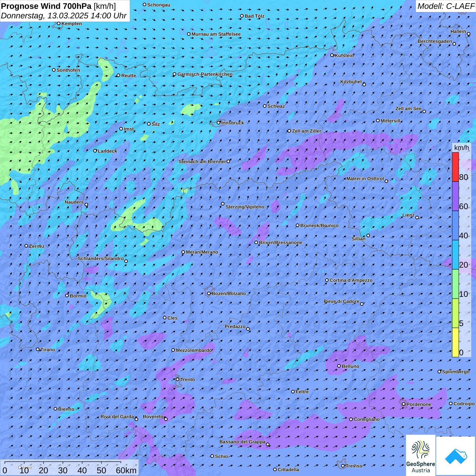This screenshot has height=476, width=476.
Task: Click the Lienz location dot
Action: point(417,217)
